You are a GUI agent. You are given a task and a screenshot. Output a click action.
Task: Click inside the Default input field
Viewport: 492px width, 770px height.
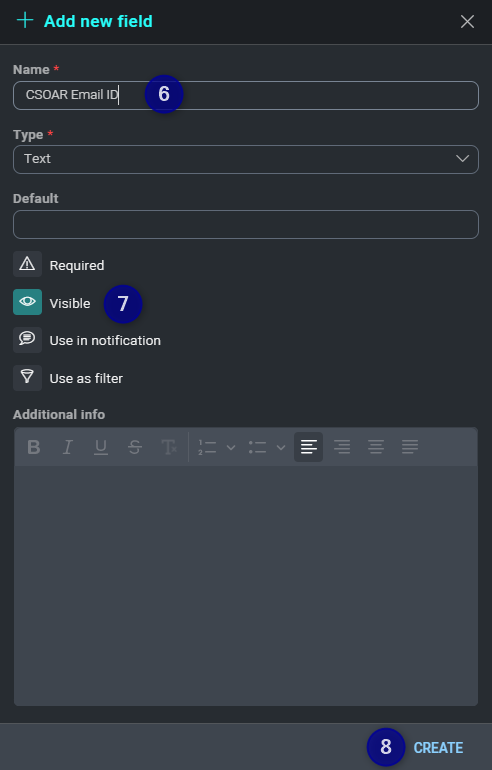[246, 224]
